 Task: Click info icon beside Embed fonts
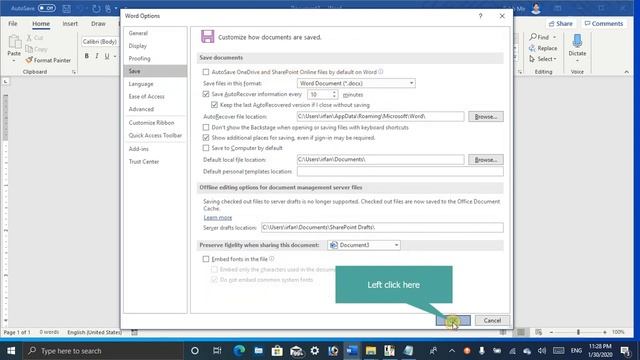pos(272,259)
